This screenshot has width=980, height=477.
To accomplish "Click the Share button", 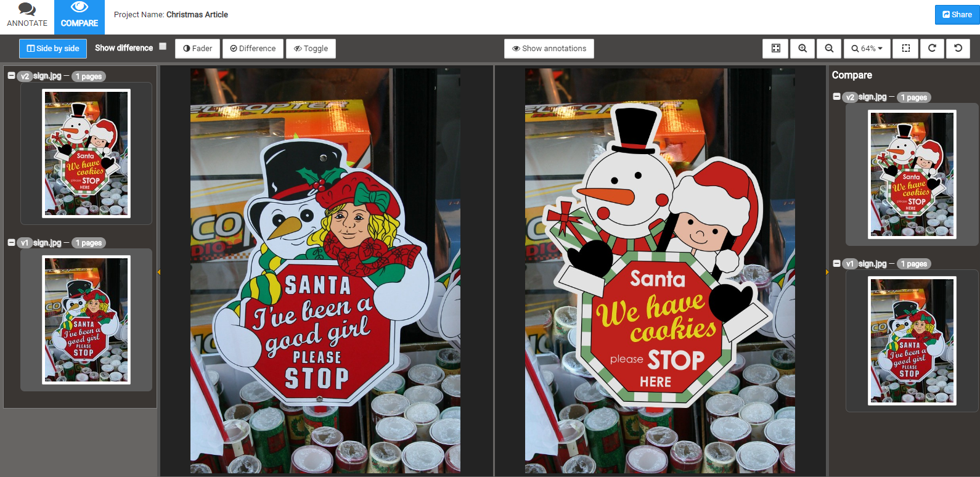I will [x=957, y=15].
